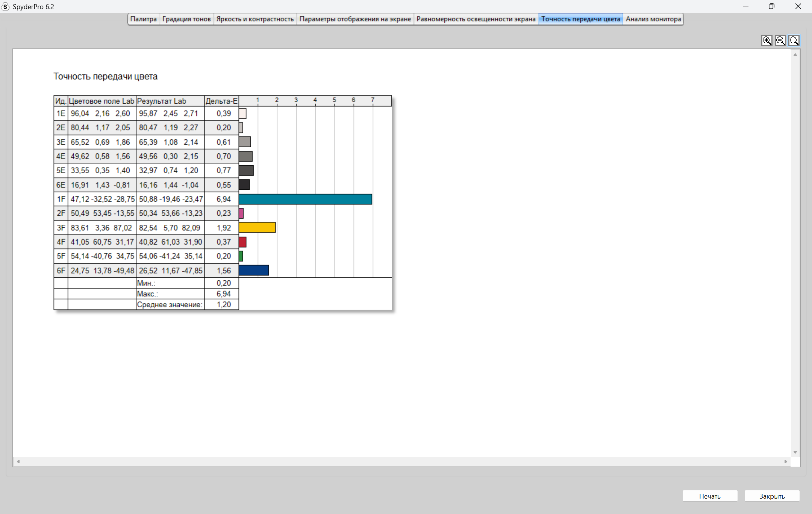Switch to Градация тонов tab

click(x=186, y=19)
